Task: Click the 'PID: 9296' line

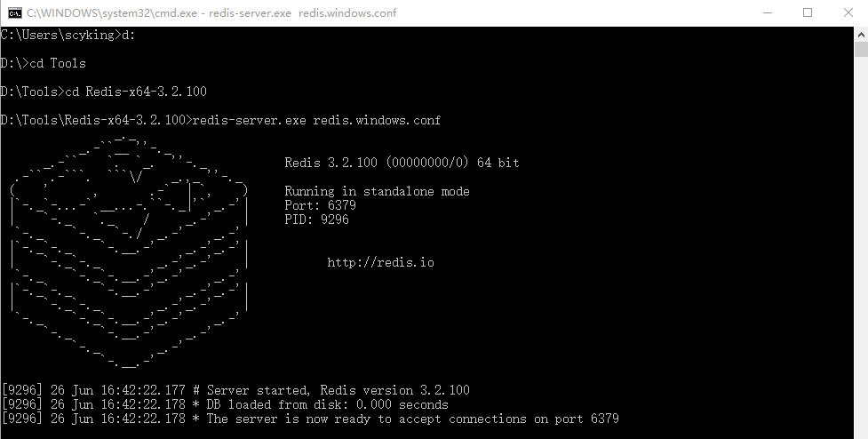Action: point(316,219)
